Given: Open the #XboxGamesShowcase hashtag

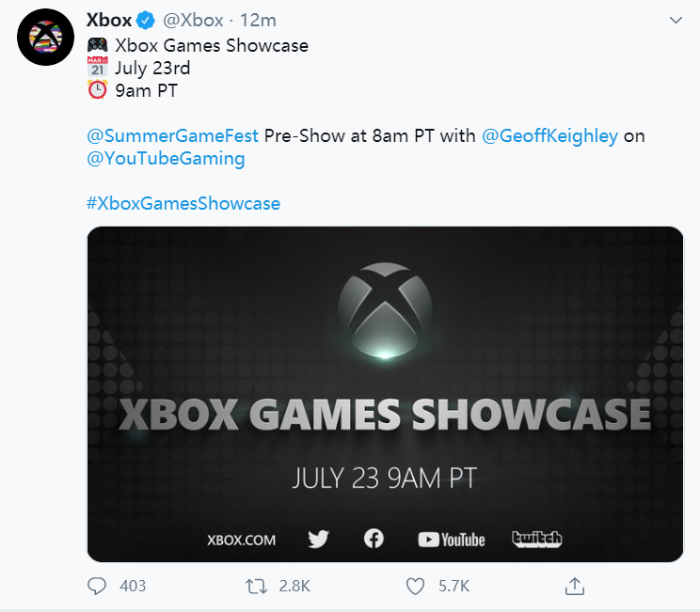Looking at the screenshot, I should 183,203.
